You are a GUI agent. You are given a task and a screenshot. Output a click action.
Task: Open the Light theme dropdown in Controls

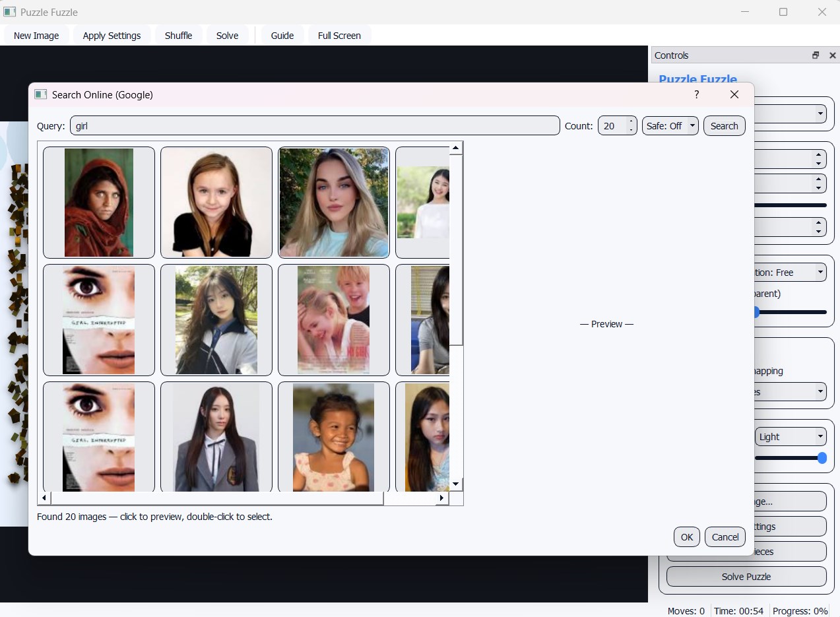click(x=791, y=437)
